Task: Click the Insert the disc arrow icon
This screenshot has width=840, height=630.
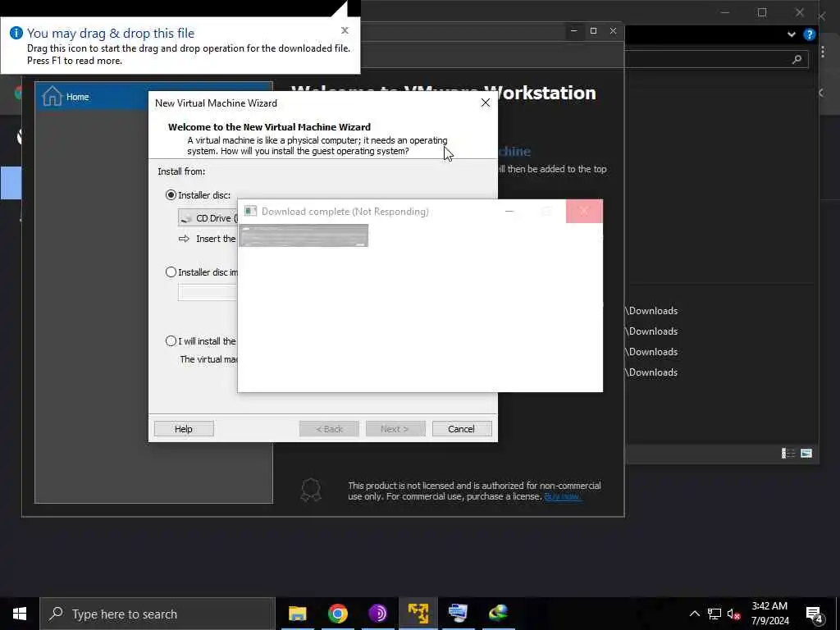Action: pos(184,239)
